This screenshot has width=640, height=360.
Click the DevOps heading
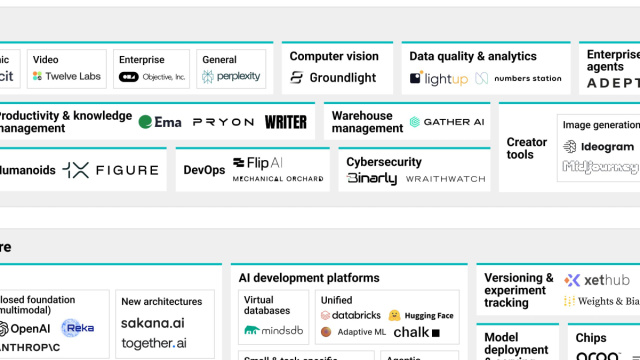click(x=204, y=170)
